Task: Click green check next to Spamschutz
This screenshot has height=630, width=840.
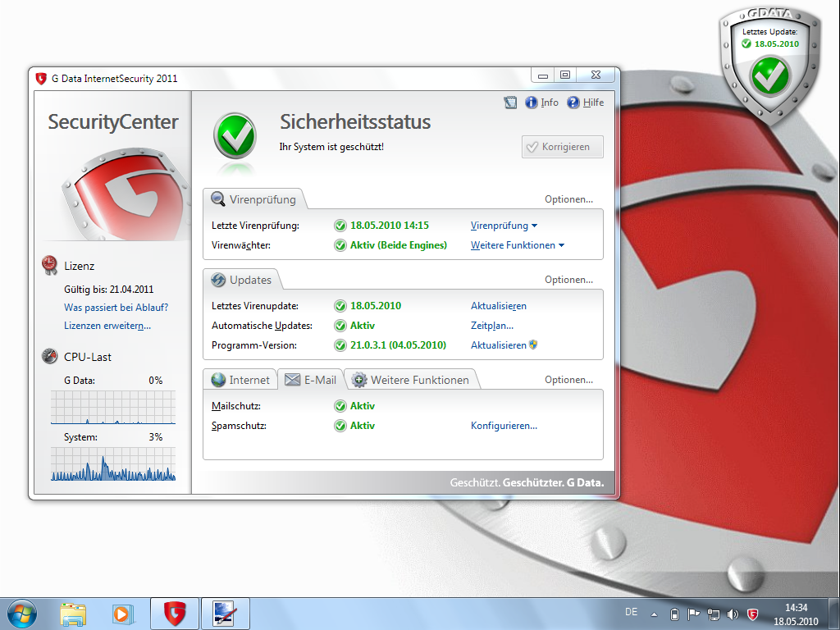Action: 340,426
